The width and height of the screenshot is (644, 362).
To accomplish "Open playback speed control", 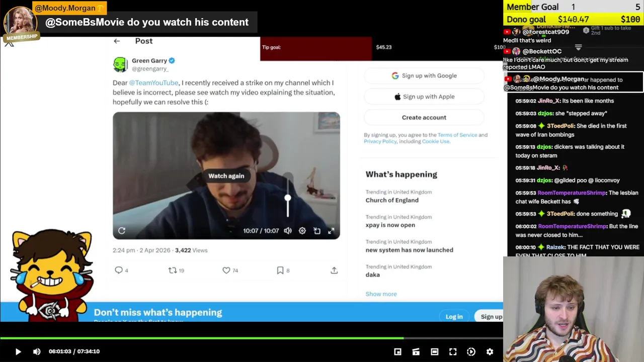I will [471, 352].
